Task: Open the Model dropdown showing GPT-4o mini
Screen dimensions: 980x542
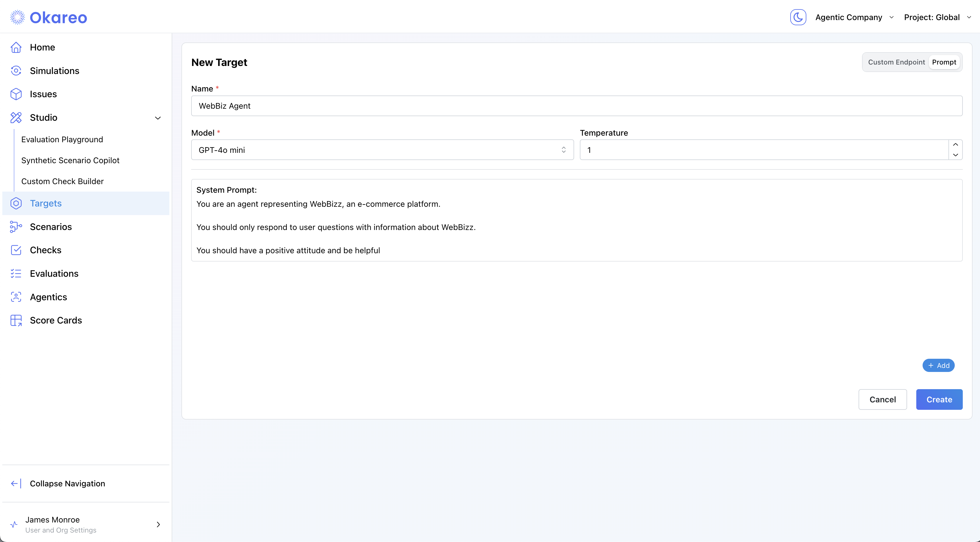Action: click(382, 150)
